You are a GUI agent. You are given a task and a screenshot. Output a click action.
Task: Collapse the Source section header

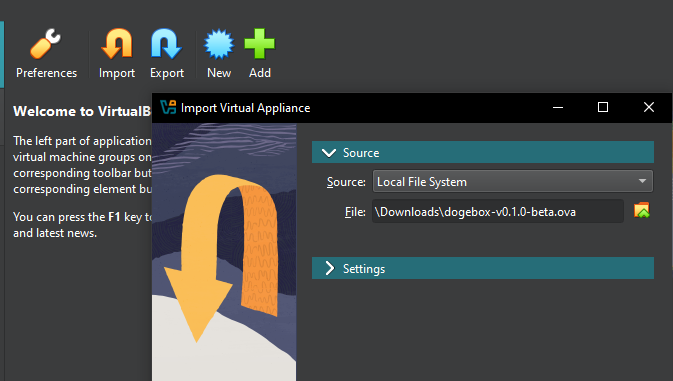pyautogui.click(x=483, y=152)
